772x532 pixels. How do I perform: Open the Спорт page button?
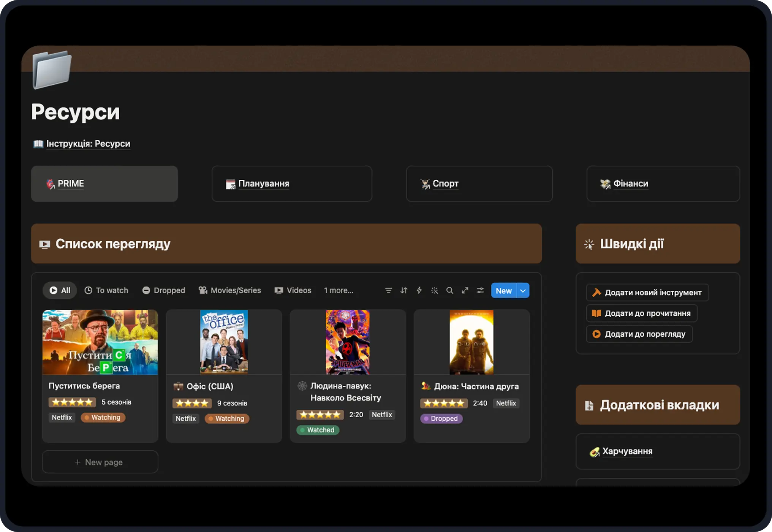(479, 184)
